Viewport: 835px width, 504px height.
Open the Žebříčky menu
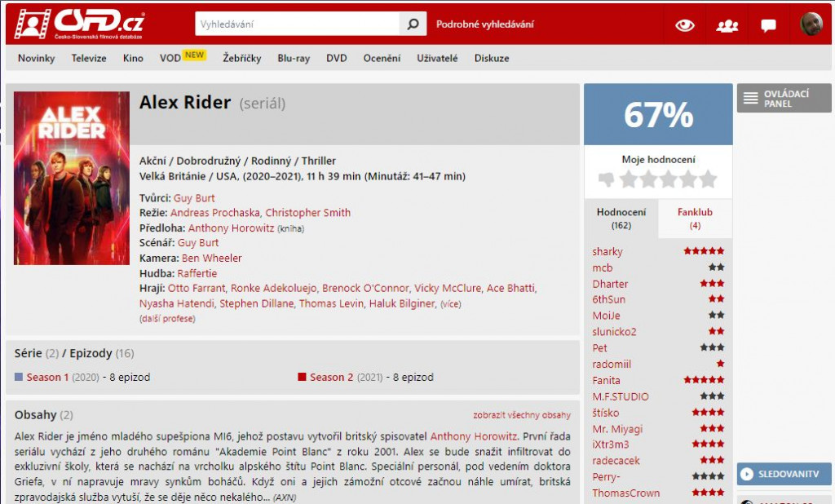(x=241, y=58)
